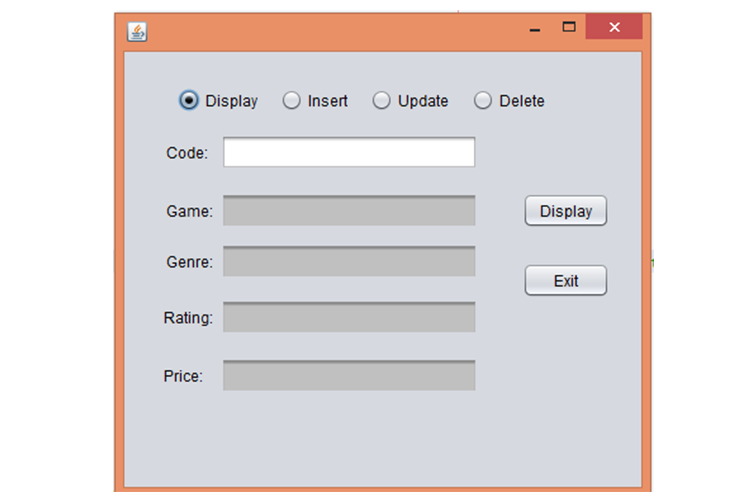The image size is (750, 500).
Task: Click the disabled Genre text field
Action: pos(349,261)
